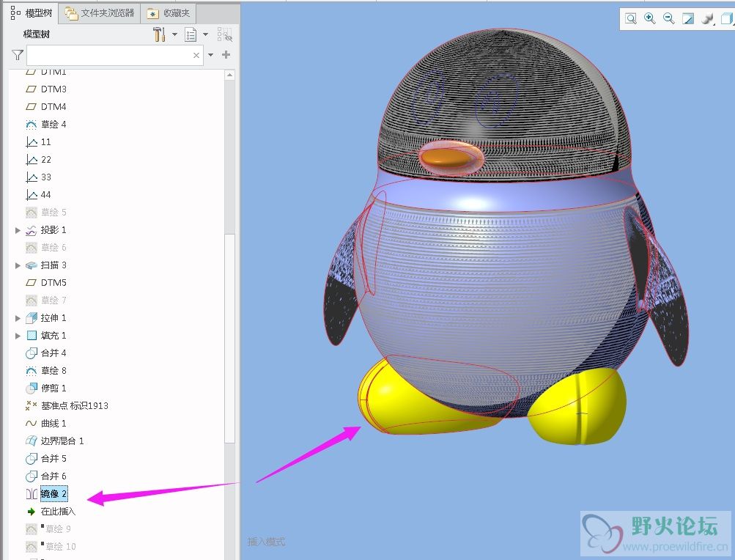Click the plus button beside the search box
This screenshot has width=735, height=560.
coord(226,55)
